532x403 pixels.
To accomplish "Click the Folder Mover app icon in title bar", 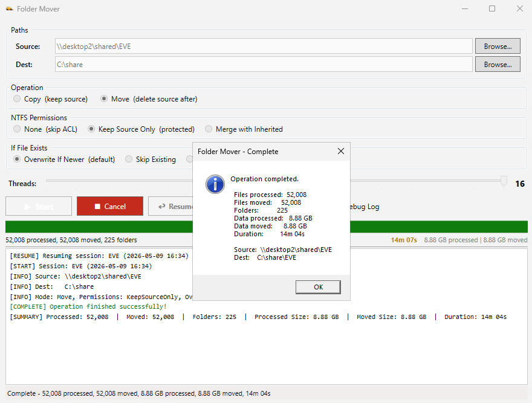I will (10, 9).
